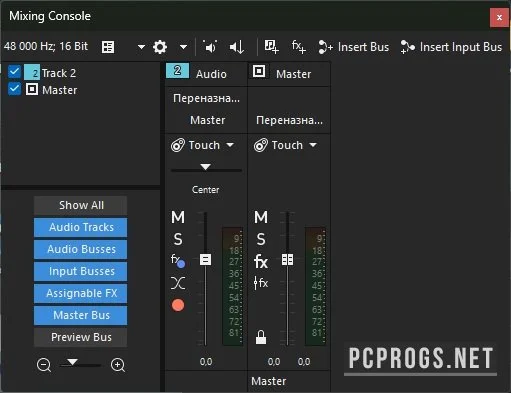Click the Insert Audio Track icon

point(271,47)
